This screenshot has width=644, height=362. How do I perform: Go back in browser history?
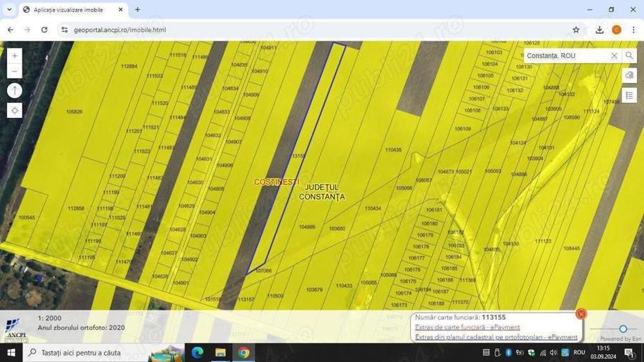pos(11,29)
